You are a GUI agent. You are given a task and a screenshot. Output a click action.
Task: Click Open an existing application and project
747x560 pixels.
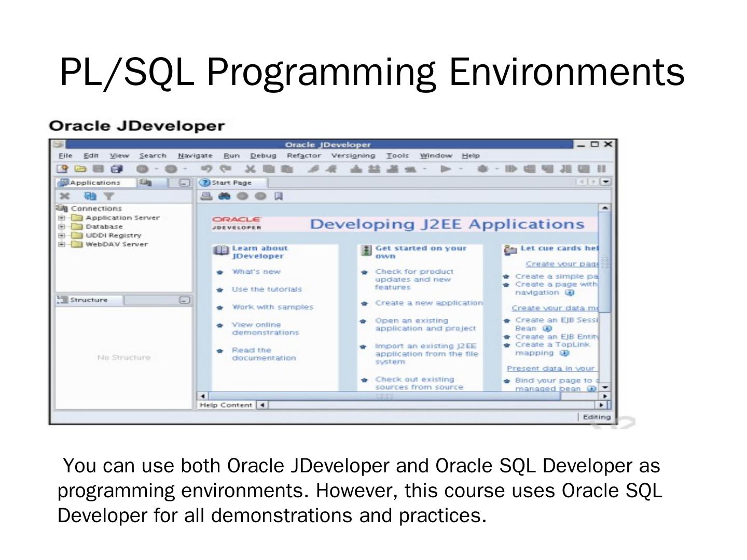(425, 325)
